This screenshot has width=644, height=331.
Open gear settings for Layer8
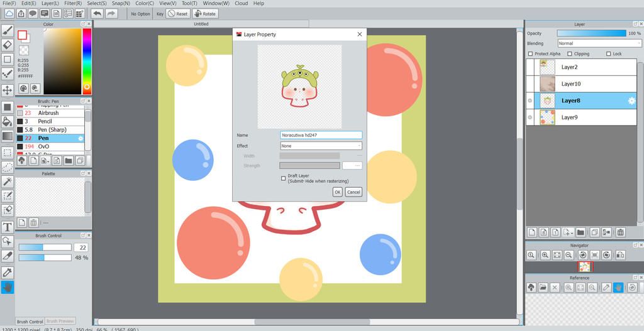coord(631,100)
